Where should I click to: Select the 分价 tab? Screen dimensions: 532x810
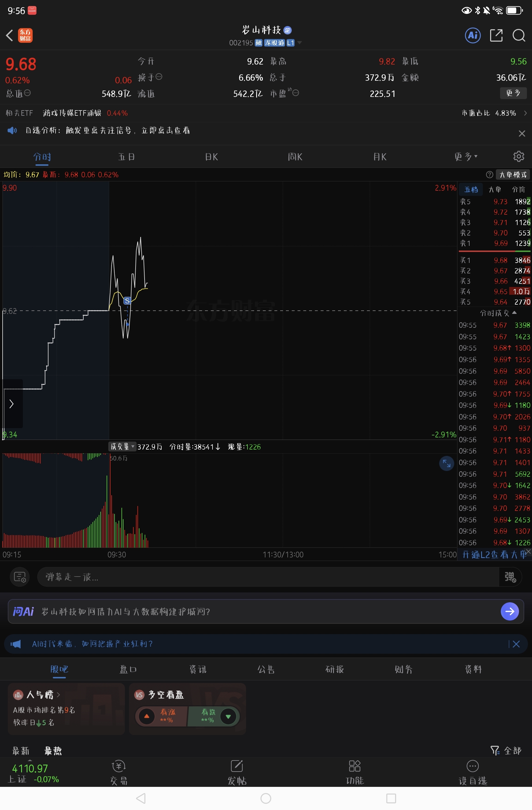518,189
